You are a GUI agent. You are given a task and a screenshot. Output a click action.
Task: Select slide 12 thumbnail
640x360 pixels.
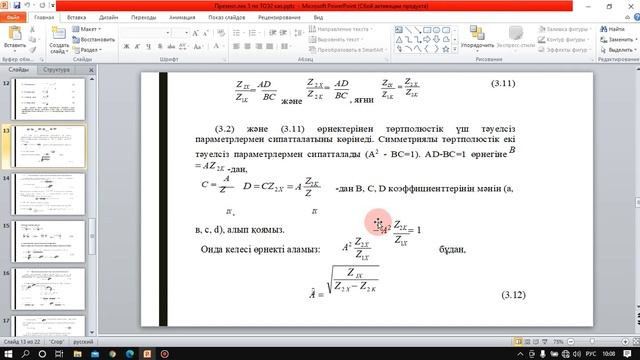tap(49, 99)
